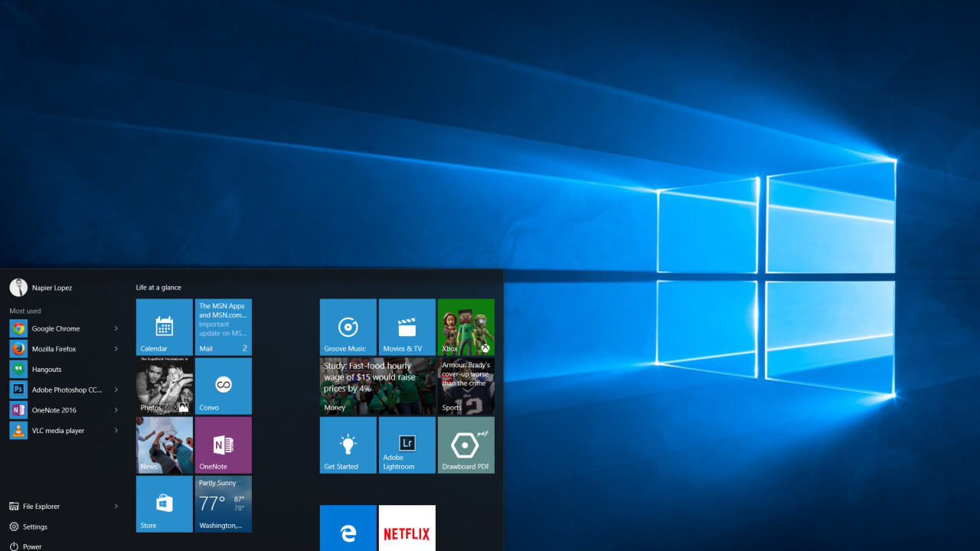Open Settings from the Start menu

[34, 527]
